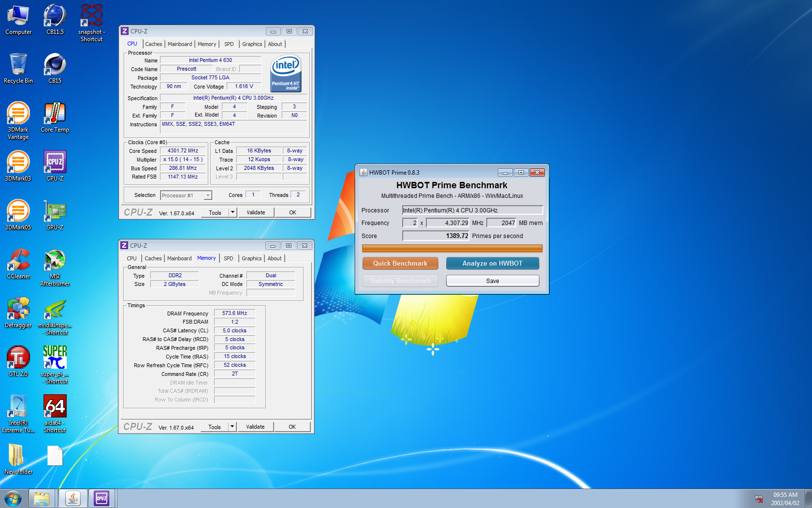Viewport: 812px width, 508px height.
Task: Expand the Tools arrow in upper CPU-Z
Action: pyautogui.click(x=232, y=212)
